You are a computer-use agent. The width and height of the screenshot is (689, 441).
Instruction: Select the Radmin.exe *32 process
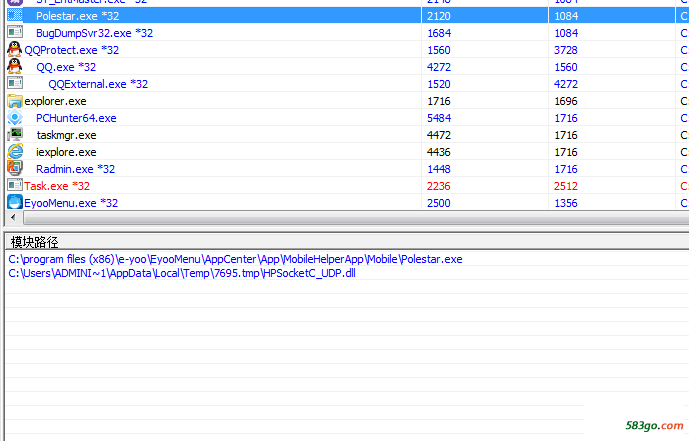coord(75,169)
